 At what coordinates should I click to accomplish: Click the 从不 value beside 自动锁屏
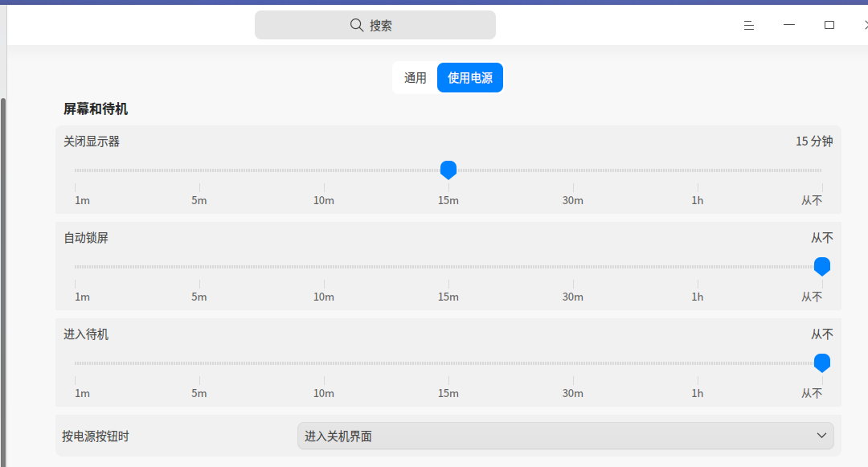pos(822,238)
